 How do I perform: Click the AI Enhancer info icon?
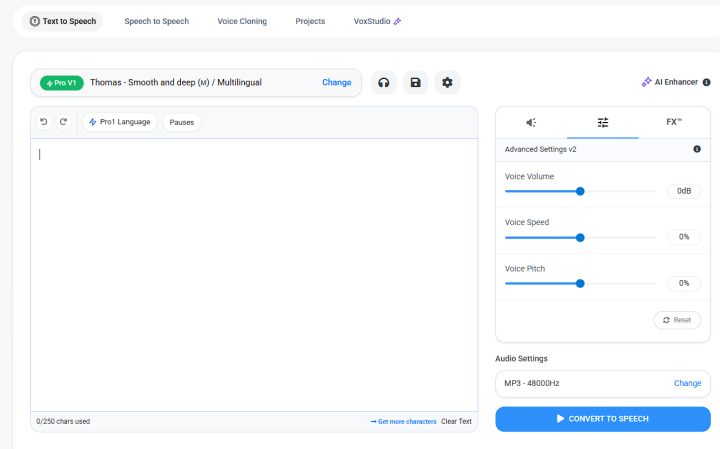point(706,83)
